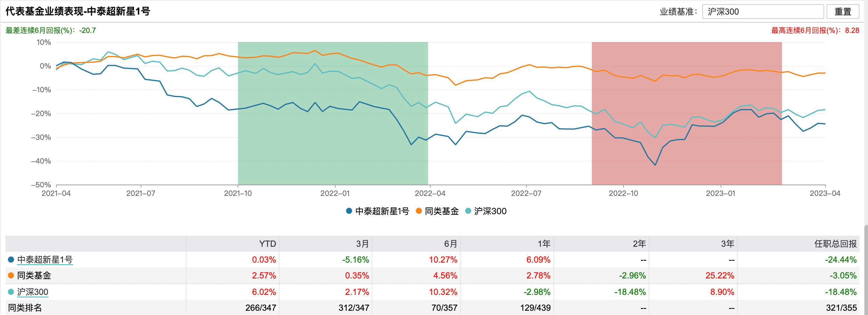The image size is (868, 315).
Task: Click the 同类排名 row label
Action: click(25, 308)
